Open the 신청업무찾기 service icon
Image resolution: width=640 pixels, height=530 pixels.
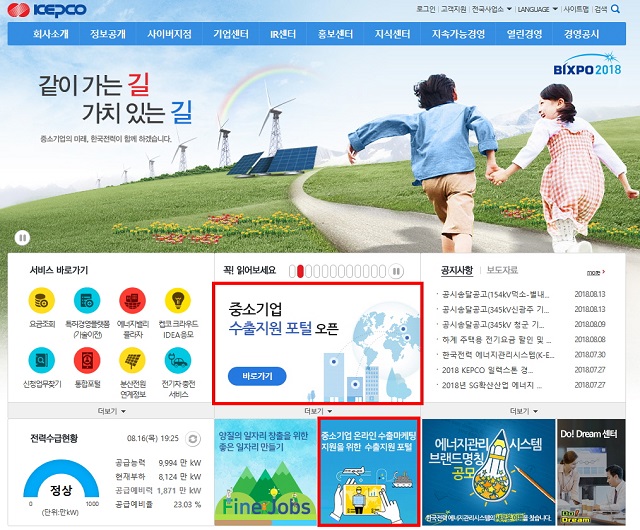tap(40, 360)
